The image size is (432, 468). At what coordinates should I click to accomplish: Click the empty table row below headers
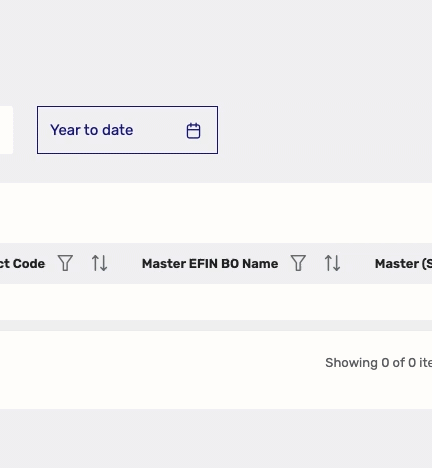click(x=216, y=302)
